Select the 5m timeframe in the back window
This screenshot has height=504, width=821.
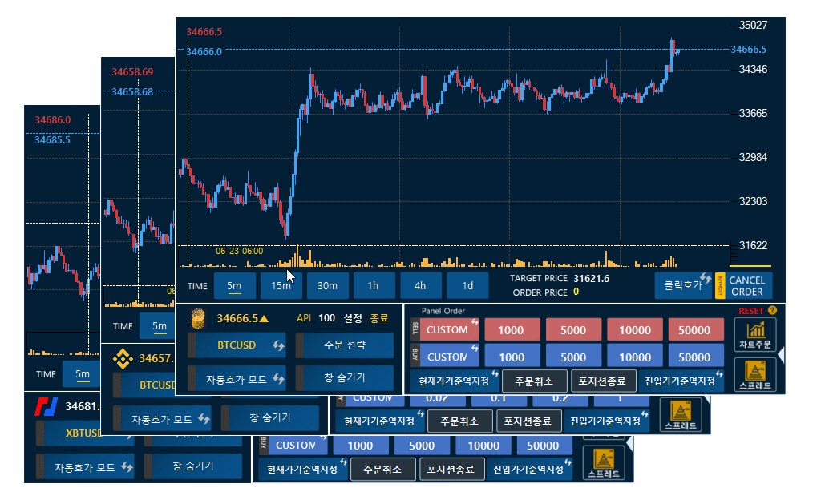(82, 373)
